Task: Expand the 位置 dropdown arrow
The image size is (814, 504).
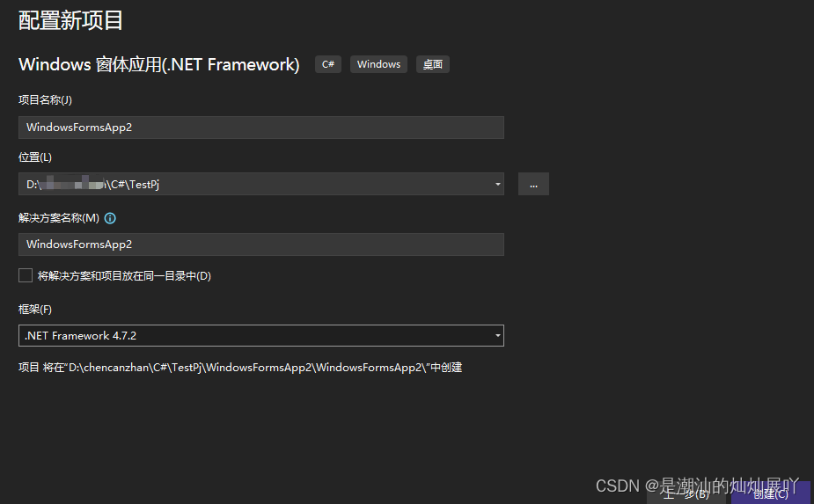Action: pos(497,184)
